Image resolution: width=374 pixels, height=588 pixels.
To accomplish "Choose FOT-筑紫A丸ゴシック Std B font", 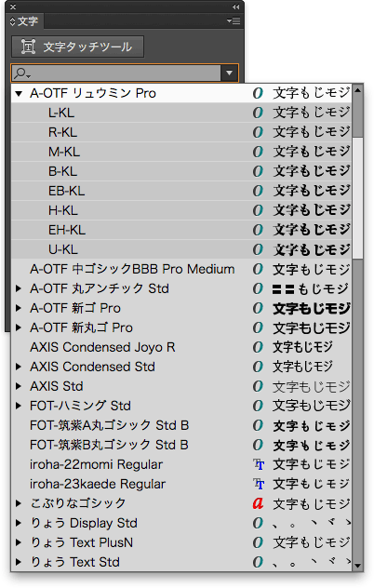I will click(181, 425).
